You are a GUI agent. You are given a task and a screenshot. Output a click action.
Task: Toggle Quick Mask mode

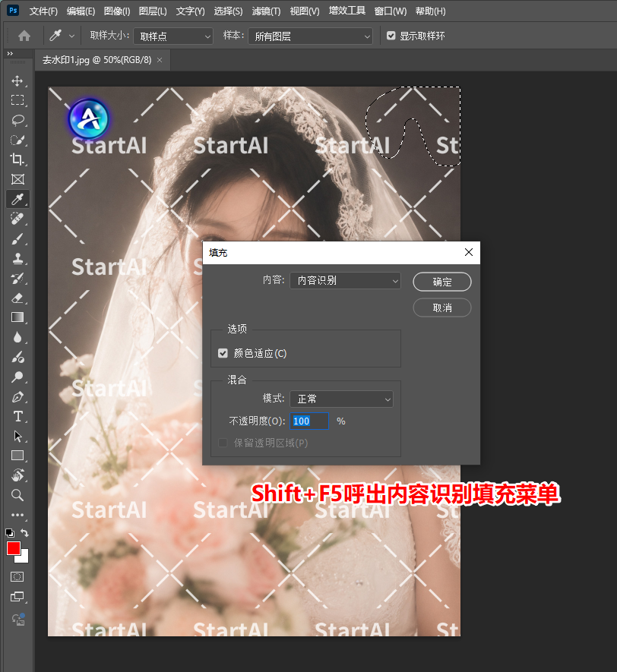(x=17, y=577)
